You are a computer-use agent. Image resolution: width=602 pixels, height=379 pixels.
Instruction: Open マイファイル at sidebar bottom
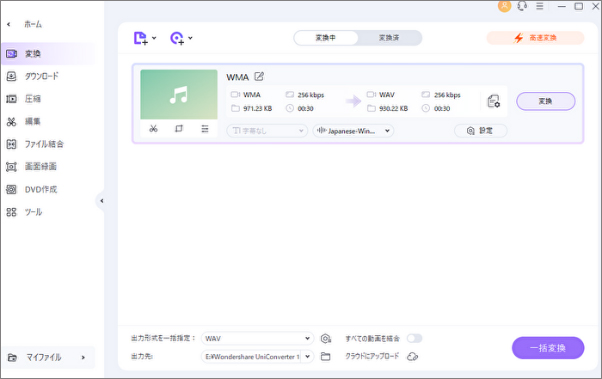(48, 357)
